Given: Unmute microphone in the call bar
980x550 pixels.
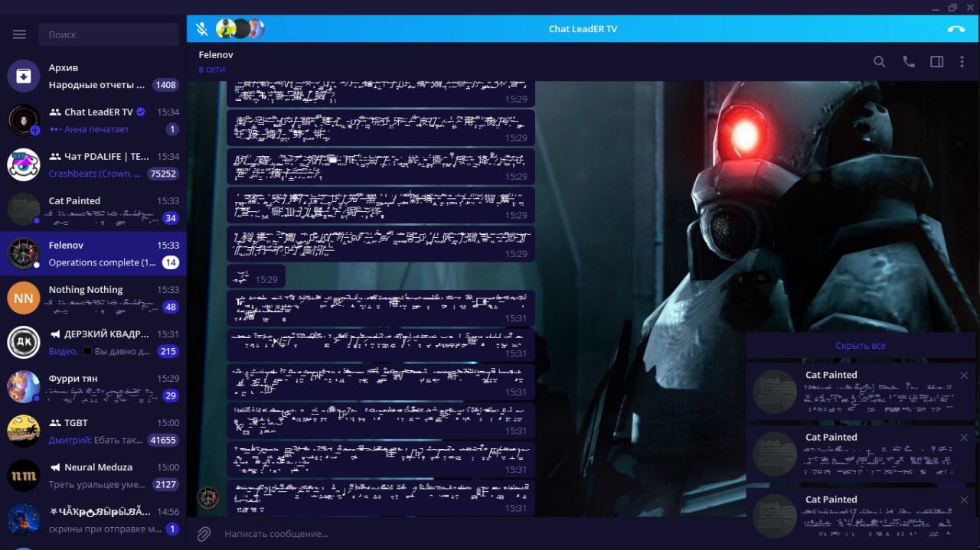Looking at the screenshot, I should [x=201, y=29].
